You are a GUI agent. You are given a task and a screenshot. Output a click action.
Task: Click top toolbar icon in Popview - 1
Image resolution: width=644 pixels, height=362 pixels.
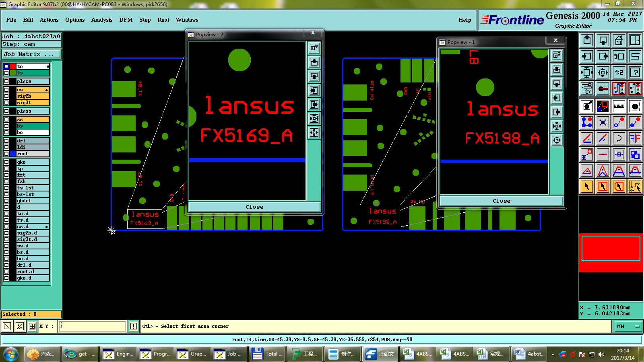click(557, 56)
